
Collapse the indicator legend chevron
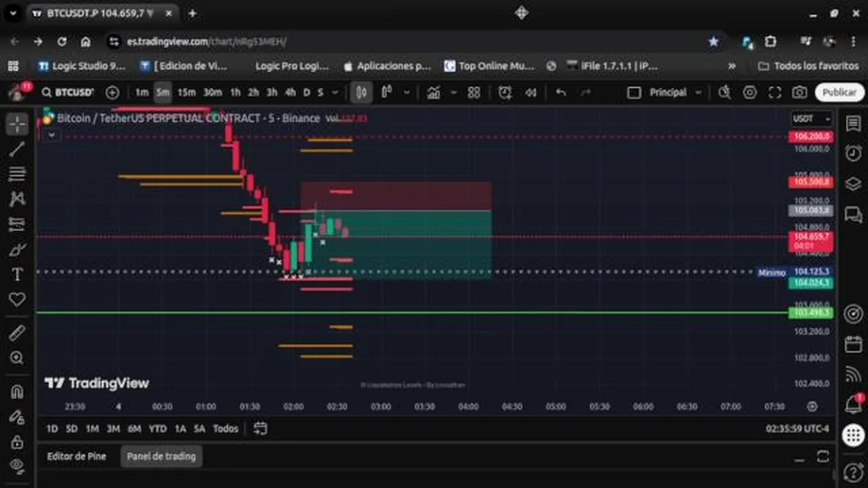[51, 135]
